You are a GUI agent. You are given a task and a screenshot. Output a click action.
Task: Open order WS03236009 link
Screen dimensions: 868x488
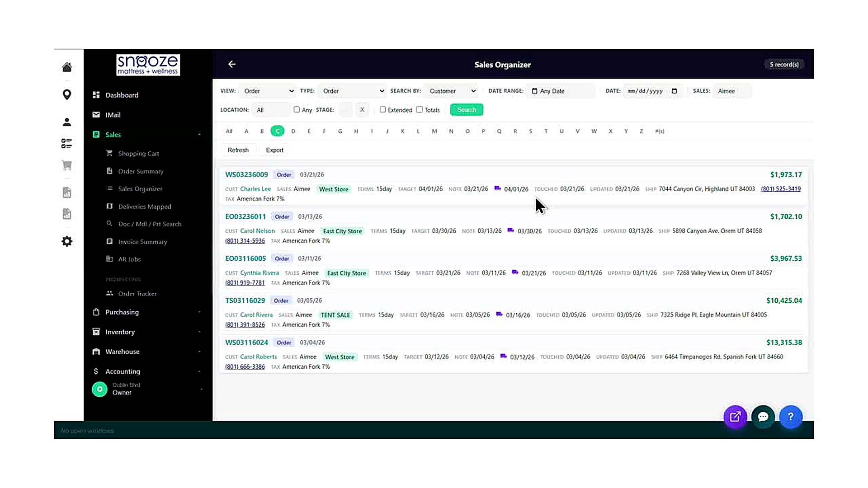pos(246,174)
